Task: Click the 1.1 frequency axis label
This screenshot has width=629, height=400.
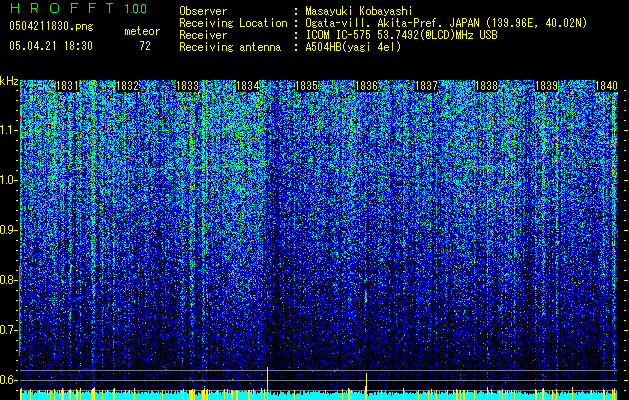Action: [9, 130]
